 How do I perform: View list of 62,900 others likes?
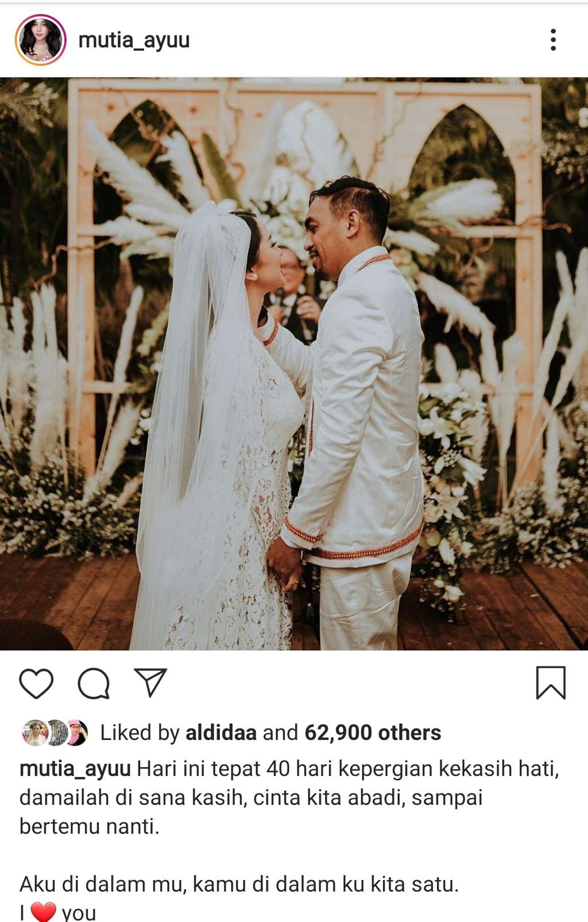click(373, 733)
